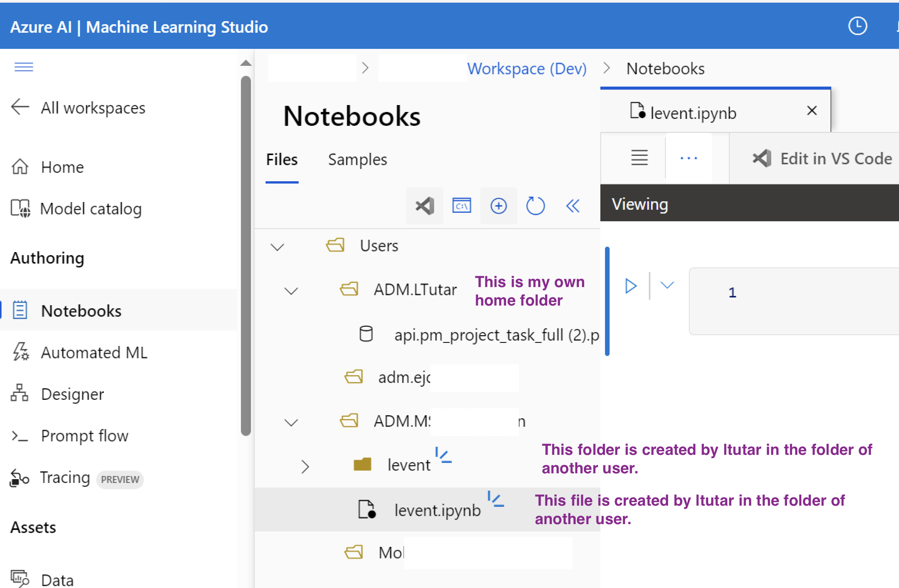Select the Mo folder
Image resolution: width=899 pixels, height=588 pixels.
391,553
